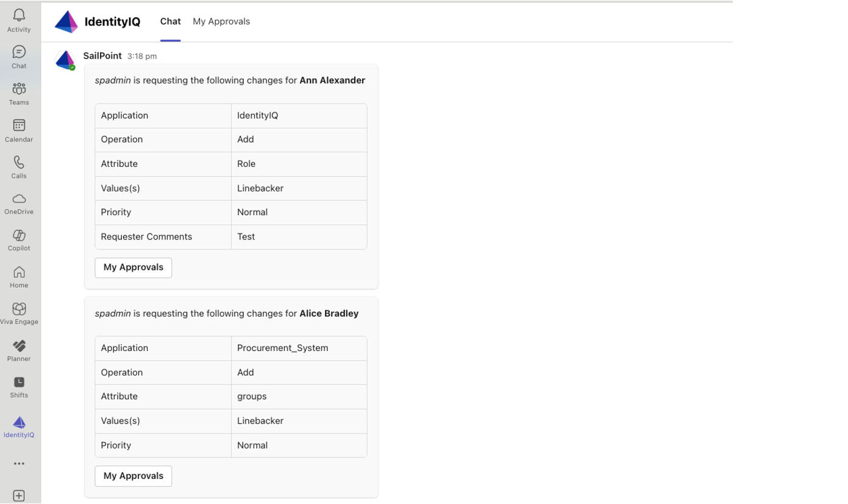The image size is (848, 504).
Task: Open Calls from the sidebar
Action: pos(19,166)
